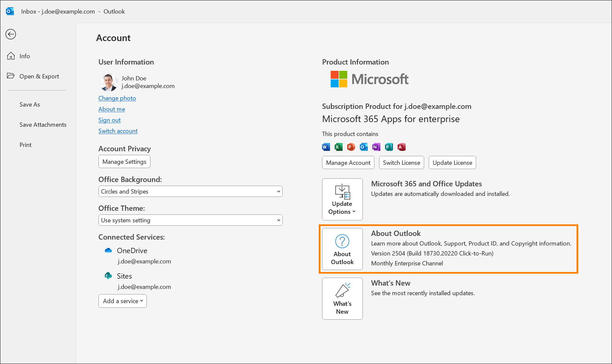Click the OneDrive cloud icon
The width and height of the screenshot is (612, 364).
click(108, 250)
